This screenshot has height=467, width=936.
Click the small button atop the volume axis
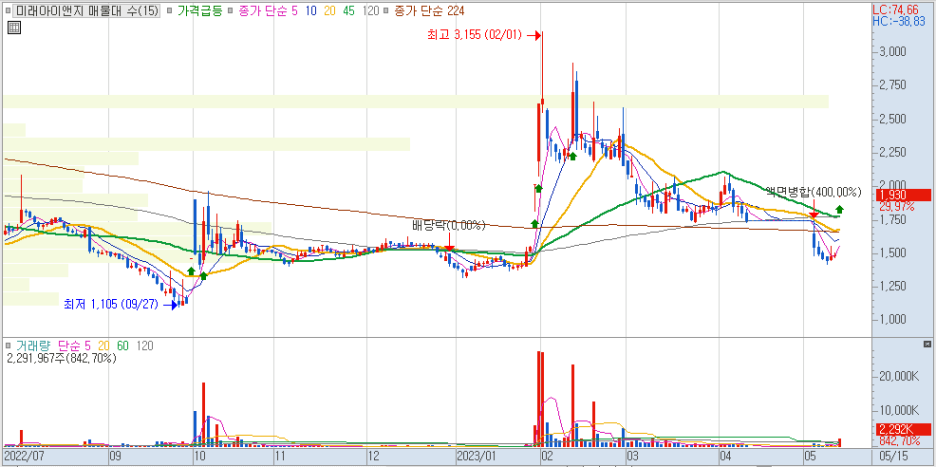pyautogui.click(x=927, y=345)
